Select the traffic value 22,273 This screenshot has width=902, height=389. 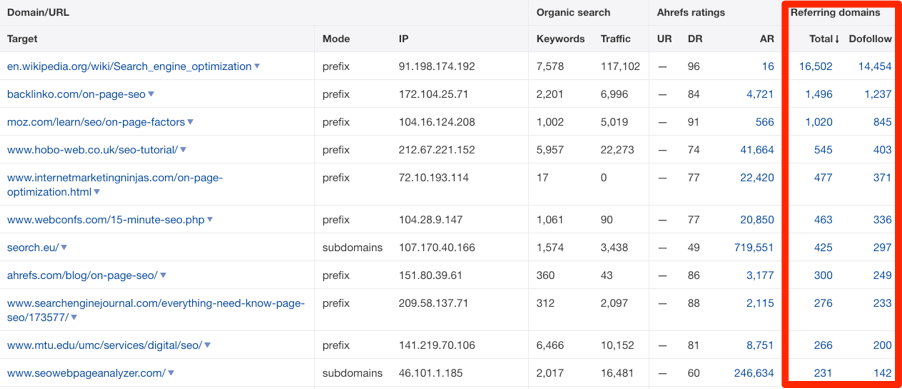[x=617, y=150]
